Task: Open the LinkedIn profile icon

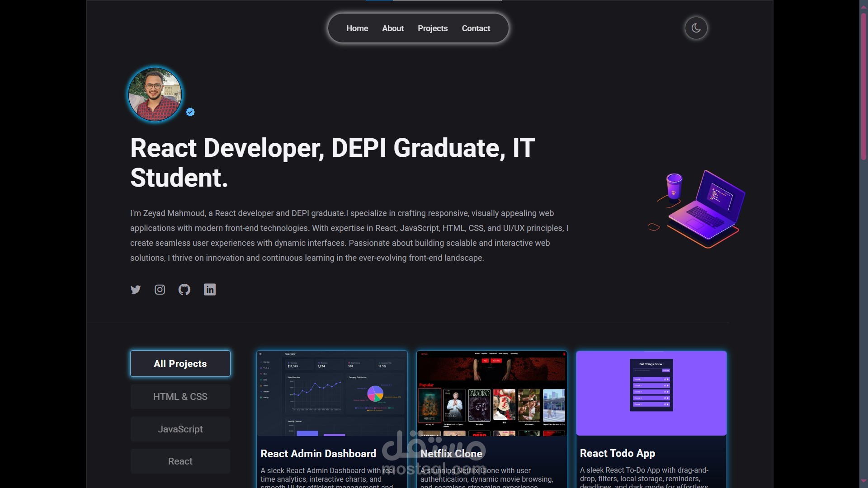Action: click(x=210, y=290)
